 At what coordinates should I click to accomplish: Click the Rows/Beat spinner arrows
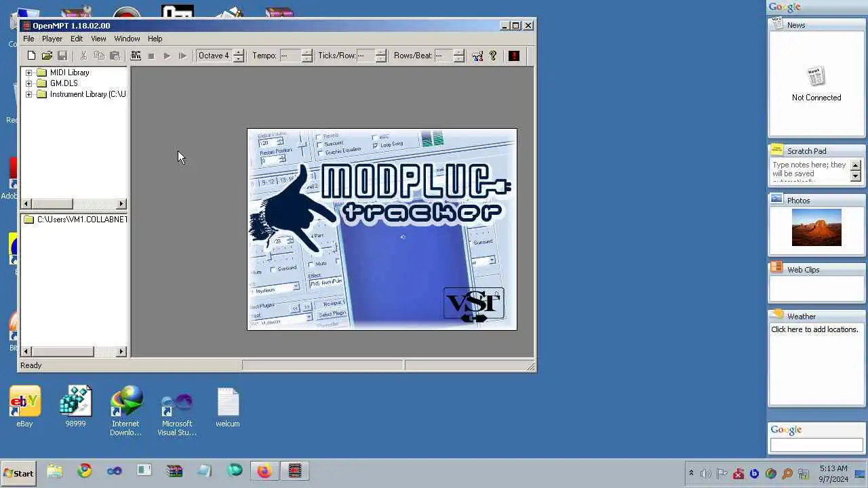click(458, 56)
